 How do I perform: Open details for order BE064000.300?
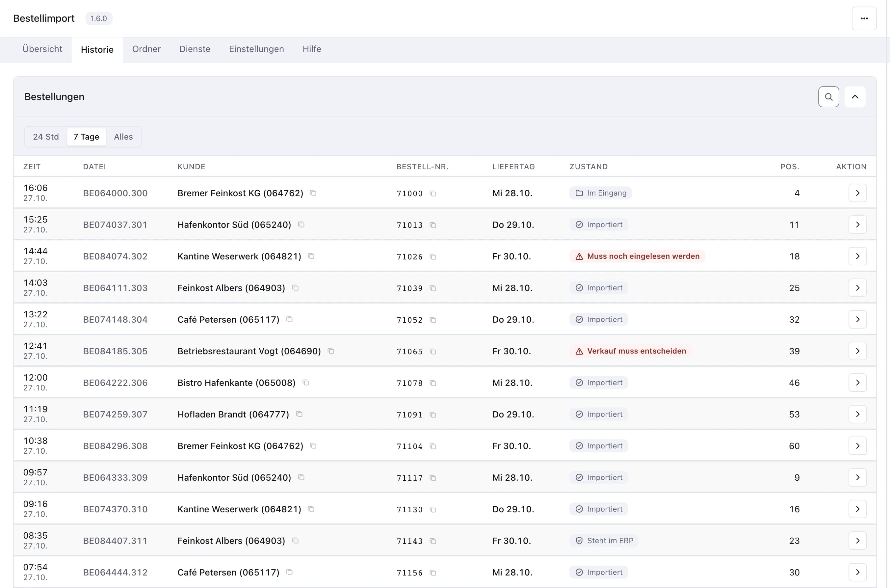click(x=857, y=193)
